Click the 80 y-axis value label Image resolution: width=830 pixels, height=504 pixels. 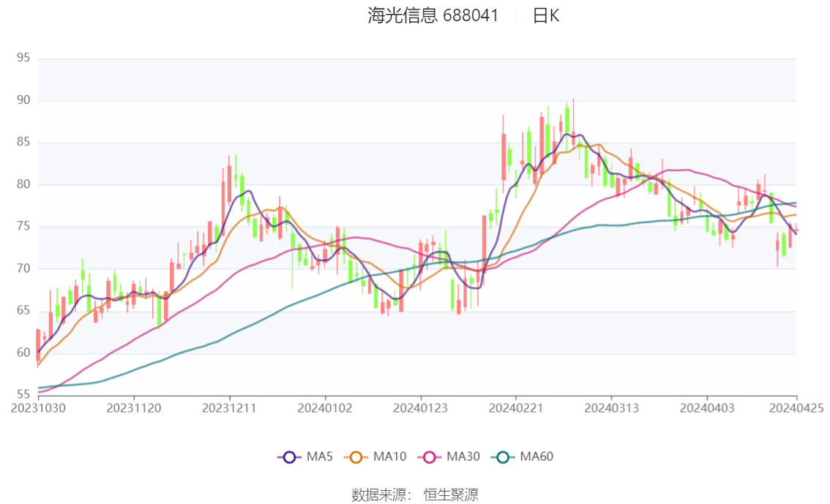point(23,184)
